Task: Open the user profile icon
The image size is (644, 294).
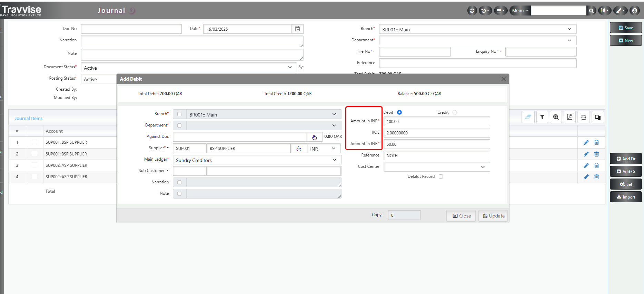Action: point(635,11)
